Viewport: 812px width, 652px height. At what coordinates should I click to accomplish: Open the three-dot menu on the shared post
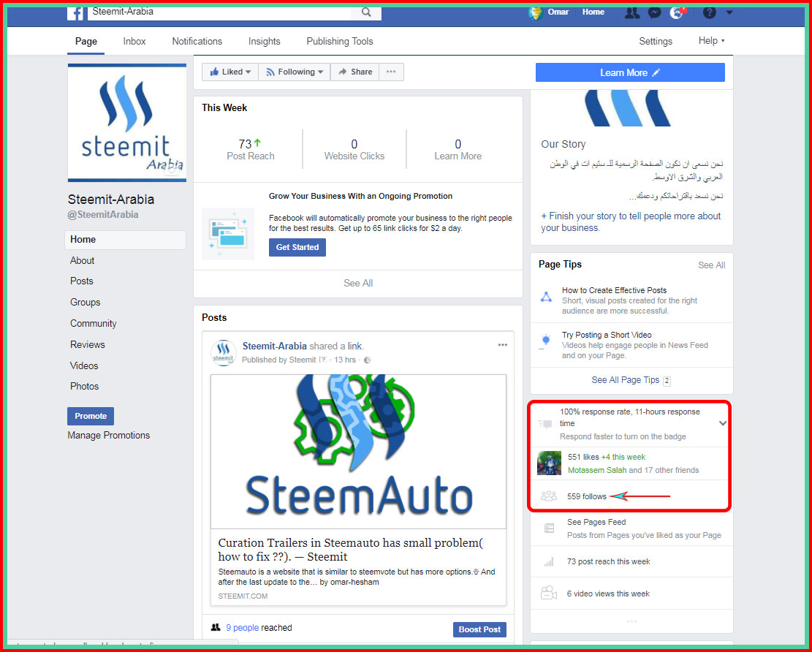coord(502,346)
